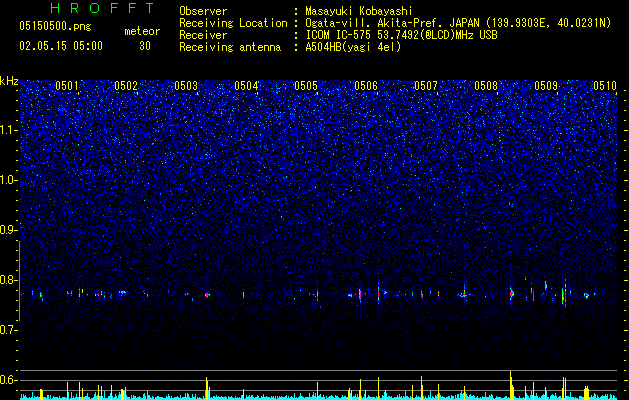Click the kHz axis unit label
Viewport: 629px width, 400px height.
tap(9, 81)
